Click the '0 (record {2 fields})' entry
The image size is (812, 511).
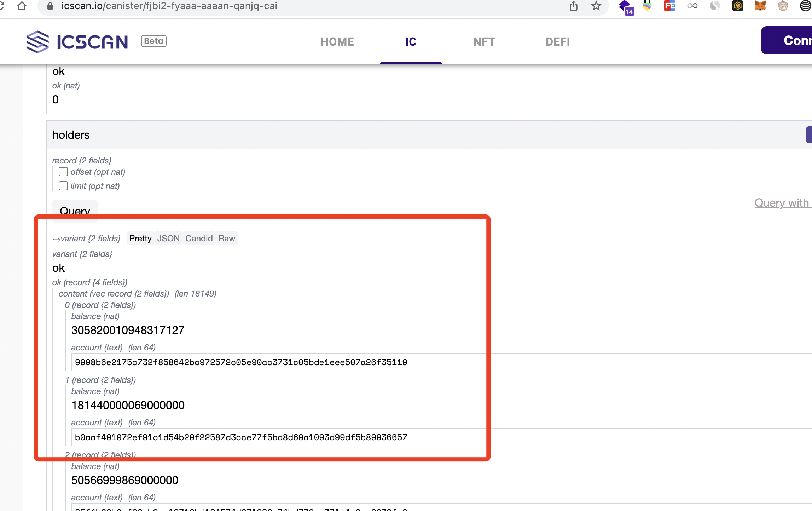pos(100,305)
